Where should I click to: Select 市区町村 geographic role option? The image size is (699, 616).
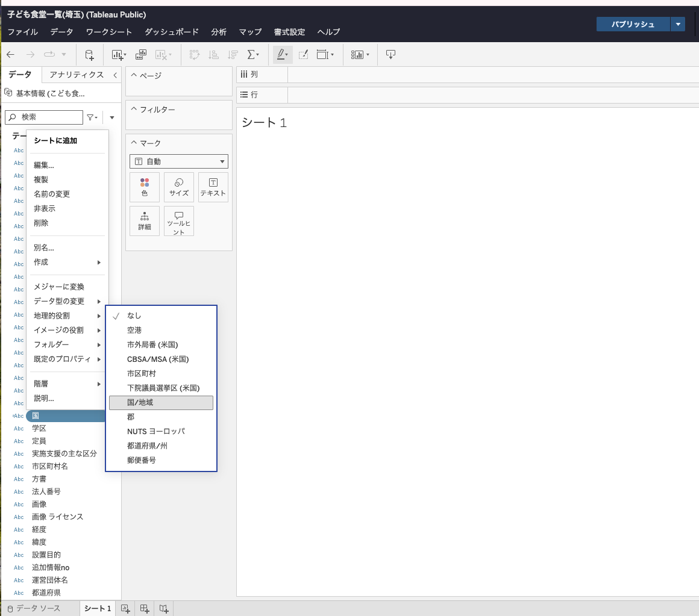pos(161,374)
